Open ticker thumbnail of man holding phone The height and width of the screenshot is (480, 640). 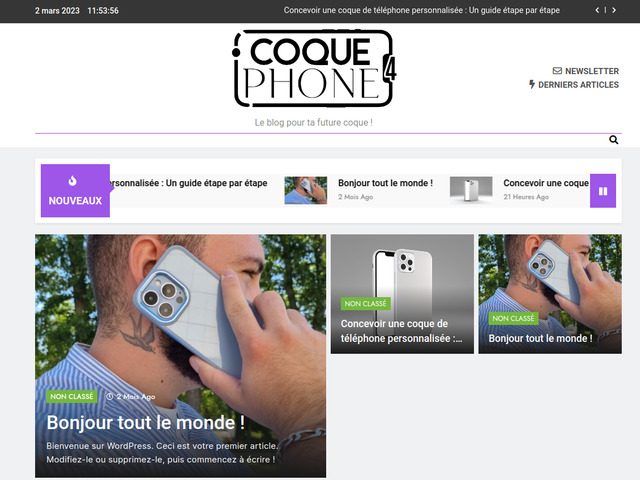click(x=306, y=190)
